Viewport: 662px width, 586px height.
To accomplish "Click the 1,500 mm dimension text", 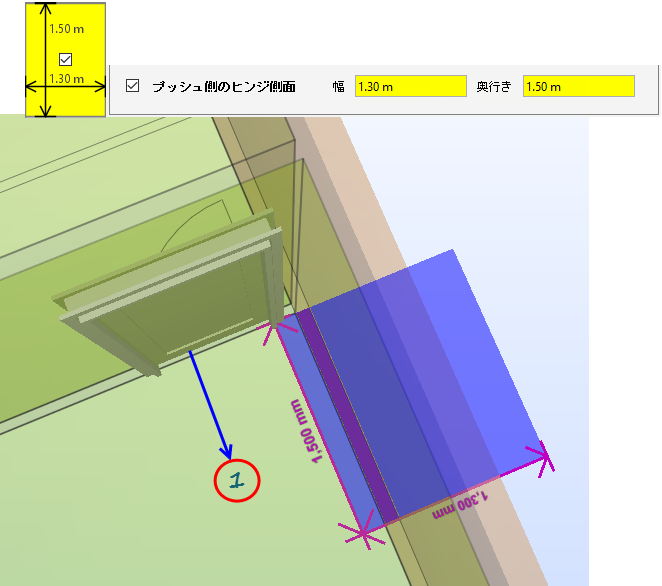I will pyautogui.click(x=307, y=431).
